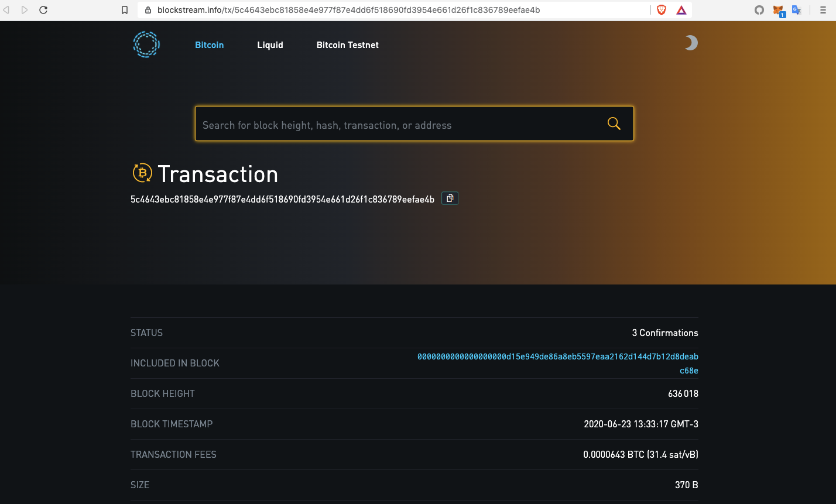Image resolution: width=836 pixels, height=504 pixels.
Task: Focus the block, hash, or address search field
Action: click(414, 124)
